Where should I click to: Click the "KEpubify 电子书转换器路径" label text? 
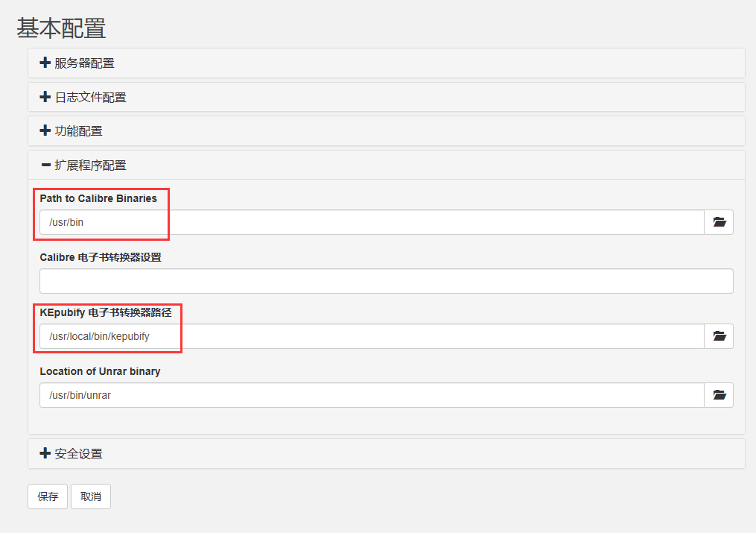(106, 312)
